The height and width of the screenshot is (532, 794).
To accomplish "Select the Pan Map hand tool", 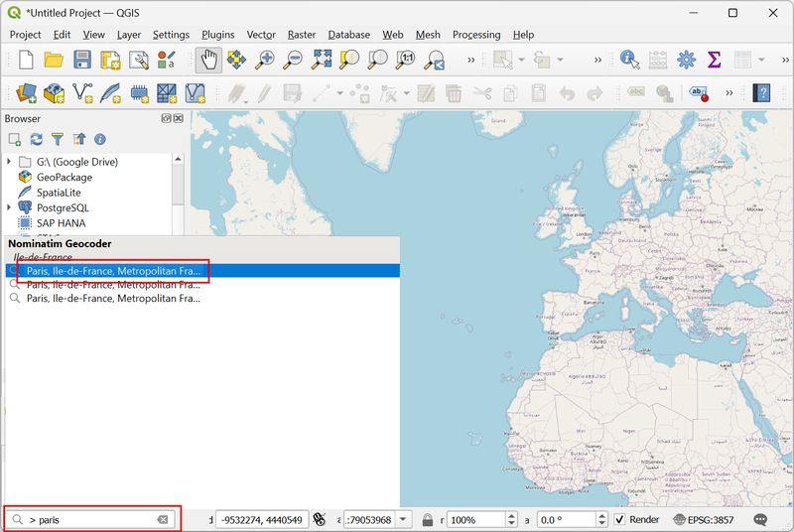I will click(x=208, y=60).
